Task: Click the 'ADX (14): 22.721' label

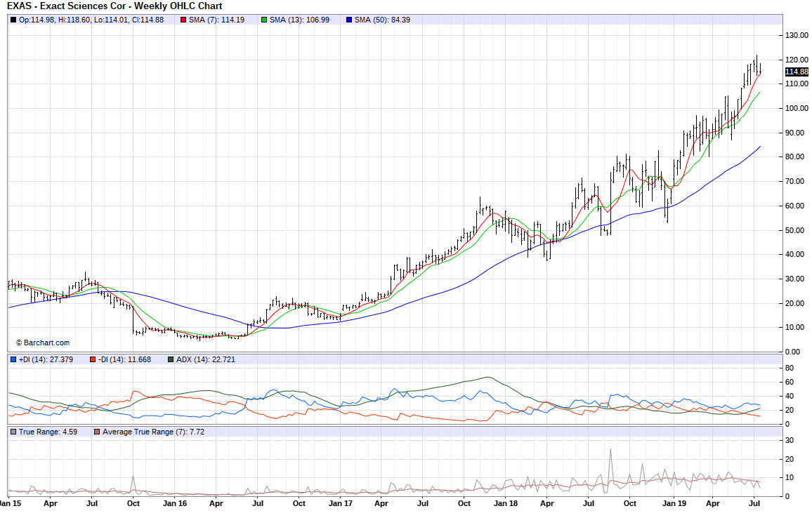Action: (206, 359)
